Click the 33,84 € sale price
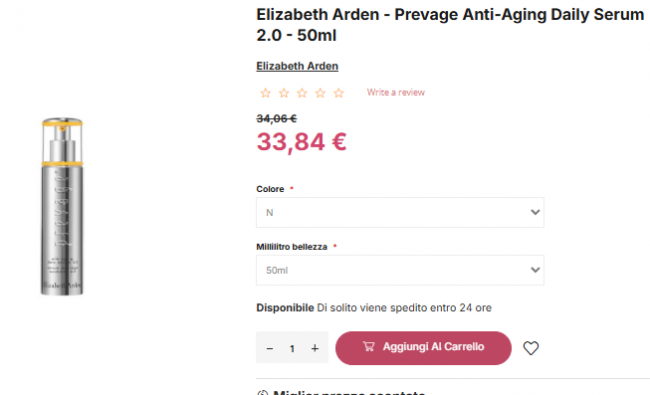650x395 pixels. (301, 142)
